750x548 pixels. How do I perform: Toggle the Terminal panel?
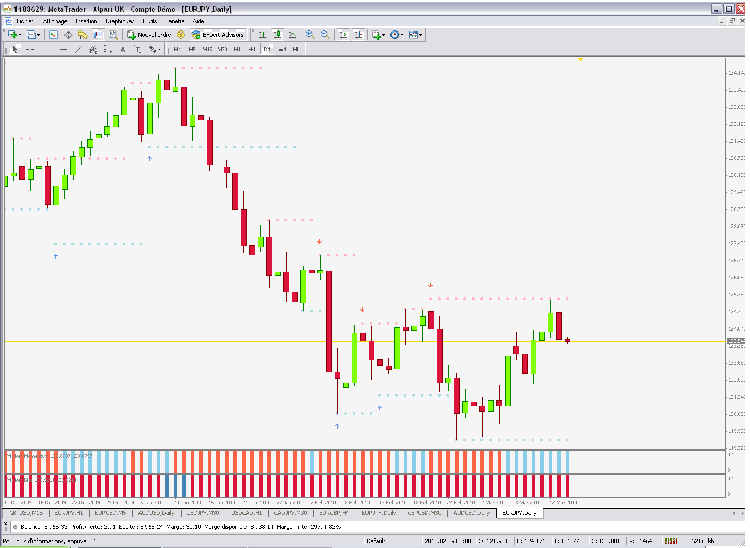98,34
